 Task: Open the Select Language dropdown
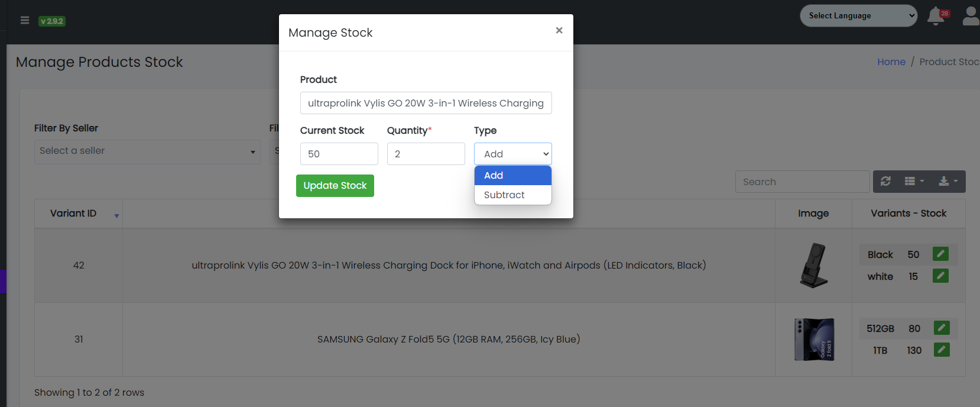[858, 16]
